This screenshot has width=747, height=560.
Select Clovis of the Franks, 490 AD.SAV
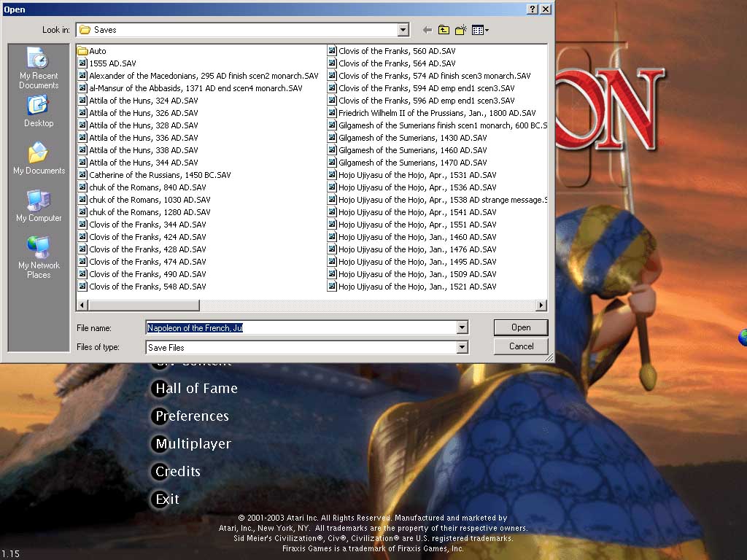click(x=147, y=274)
